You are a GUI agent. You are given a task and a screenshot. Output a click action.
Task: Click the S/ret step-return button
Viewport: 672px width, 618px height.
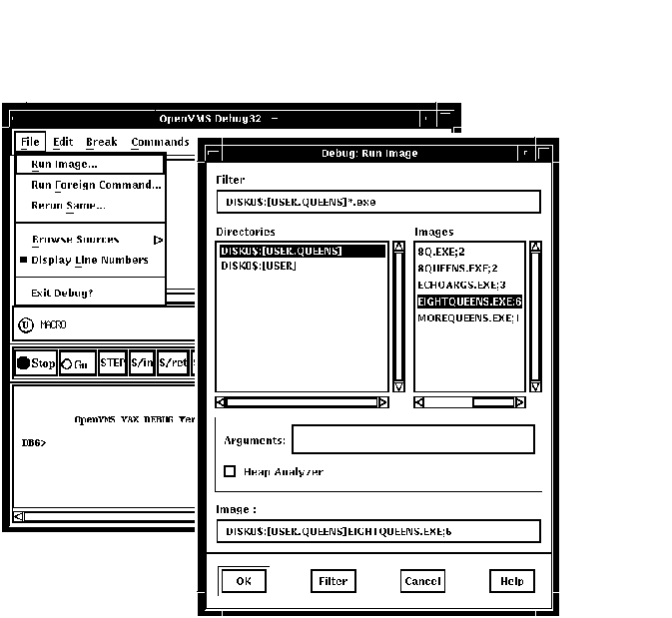point(172,363)
